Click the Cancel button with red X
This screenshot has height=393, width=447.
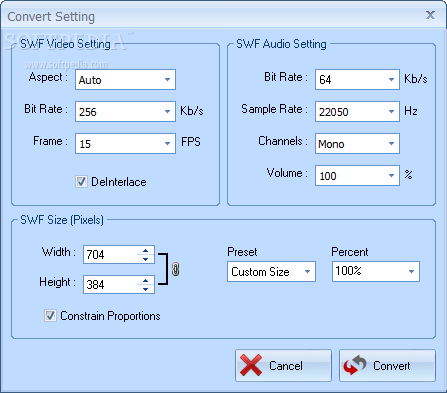point(283,365)
